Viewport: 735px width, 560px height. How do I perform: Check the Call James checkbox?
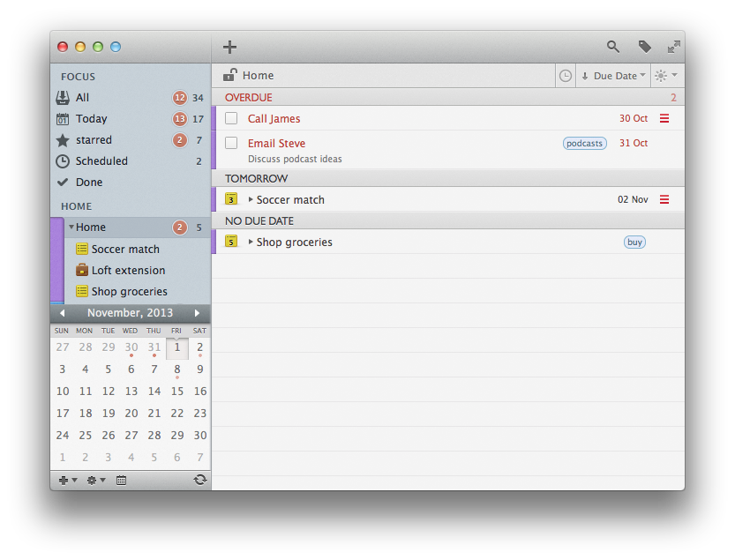tap(231, 118)
